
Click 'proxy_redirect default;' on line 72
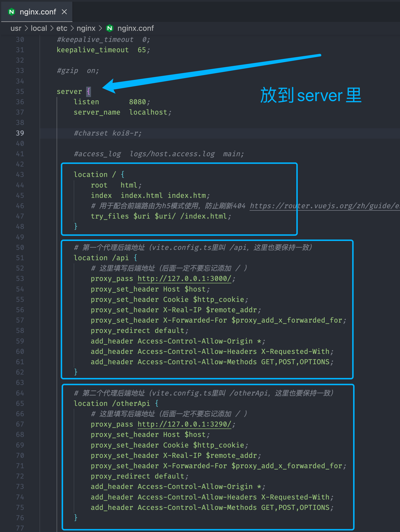139,476
